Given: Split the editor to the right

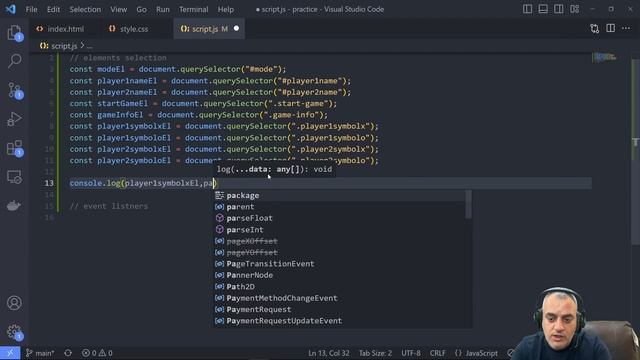Looking at the screenshot, I should pyautogui.click(x=611, y=28).
